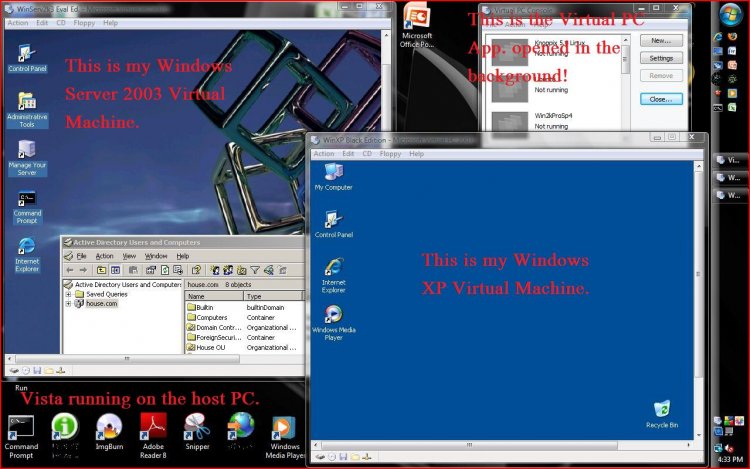Launch Adobe Reader 8 on host desktop
This screenshot has width=750, height=469.
(x=153, y=436)
